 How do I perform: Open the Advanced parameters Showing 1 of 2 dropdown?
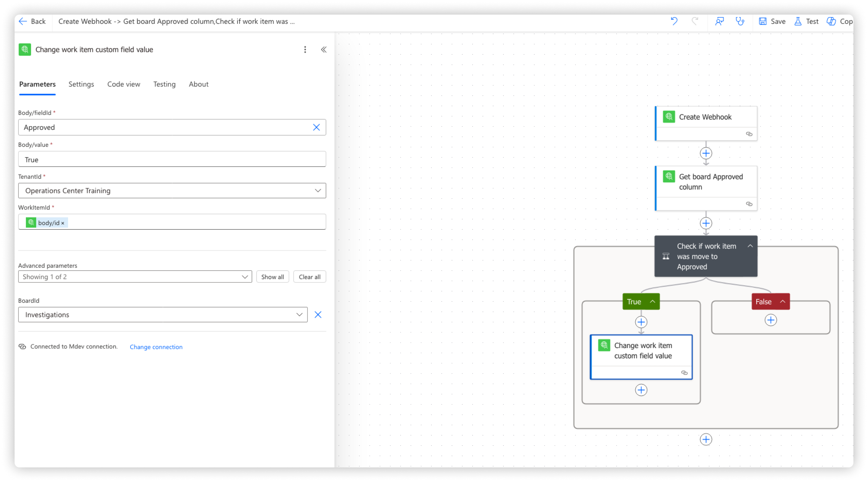[244, 277]
